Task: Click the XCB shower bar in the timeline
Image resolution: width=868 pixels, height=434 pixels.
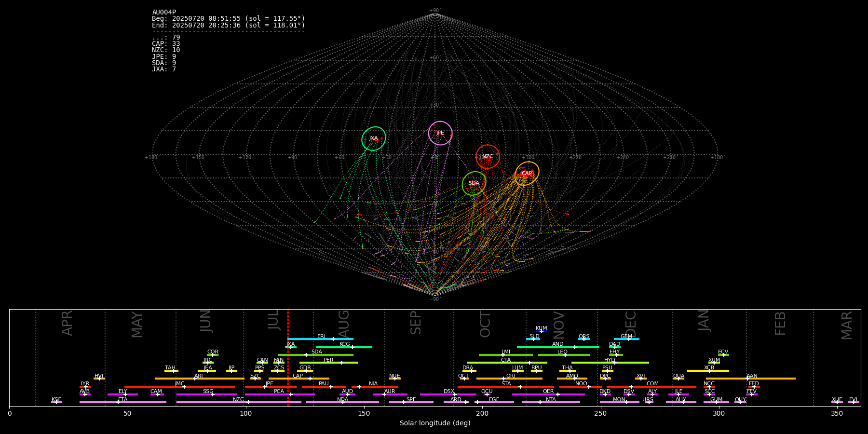Action: point(708,370)
